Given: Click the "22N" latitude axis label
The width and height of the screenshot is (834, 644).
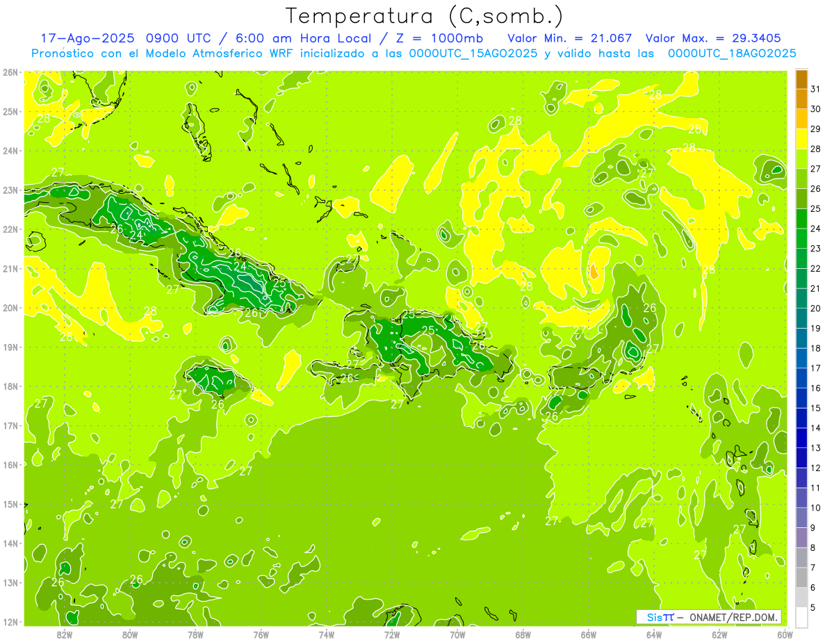Looking at the screenshot, I should coord(10,229).
